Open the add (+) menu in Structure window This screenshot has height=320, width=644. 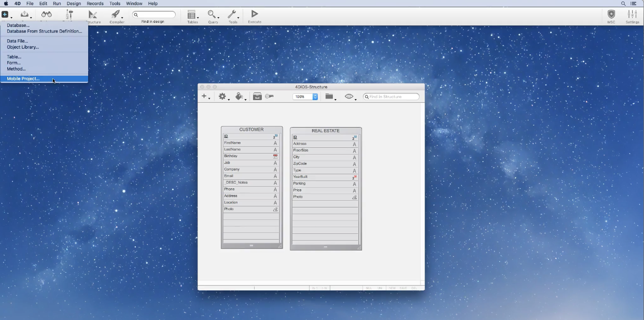click(x=205, y=96)
